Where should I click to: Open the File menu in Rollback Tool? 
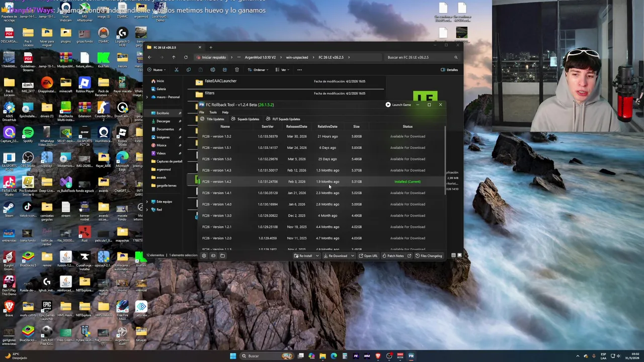click(x=202, y=112)
